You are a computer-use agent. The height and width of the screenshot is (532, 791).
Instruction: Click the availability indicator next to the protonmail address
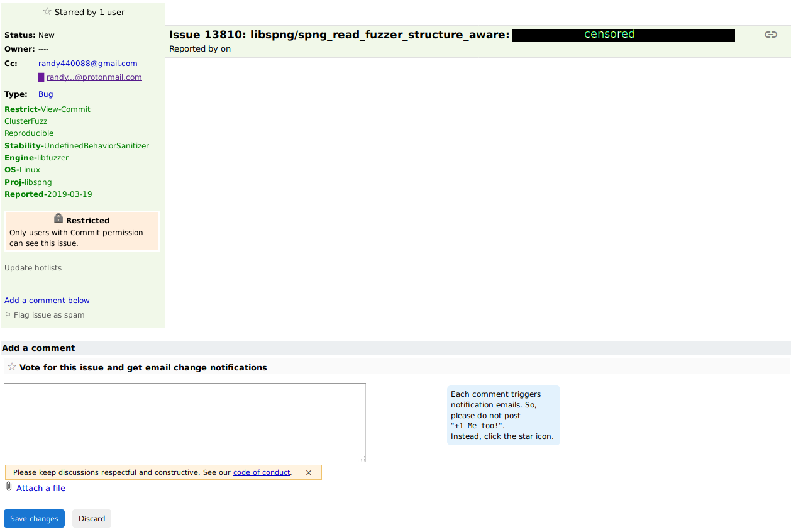click(x=41, y=76)
